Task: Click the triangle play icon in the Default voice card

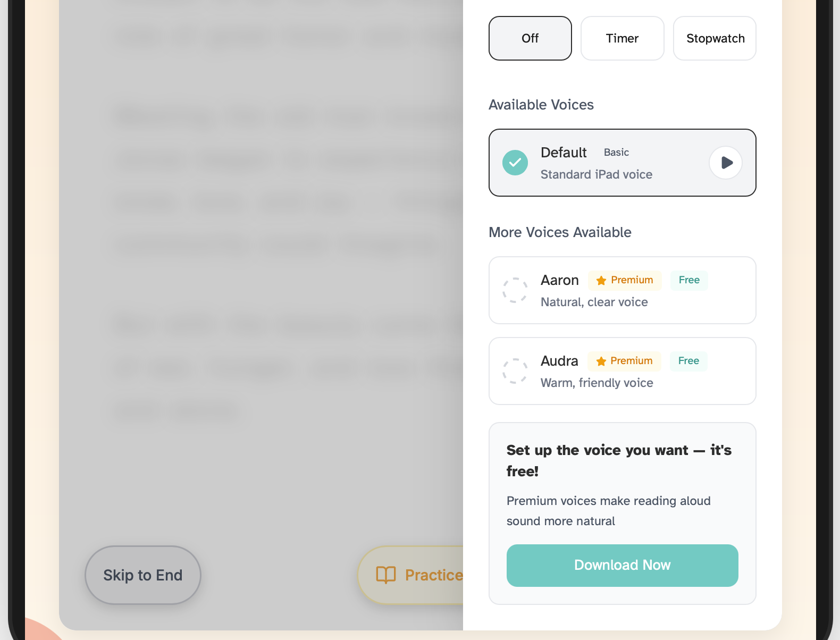Action: point(727,163)
